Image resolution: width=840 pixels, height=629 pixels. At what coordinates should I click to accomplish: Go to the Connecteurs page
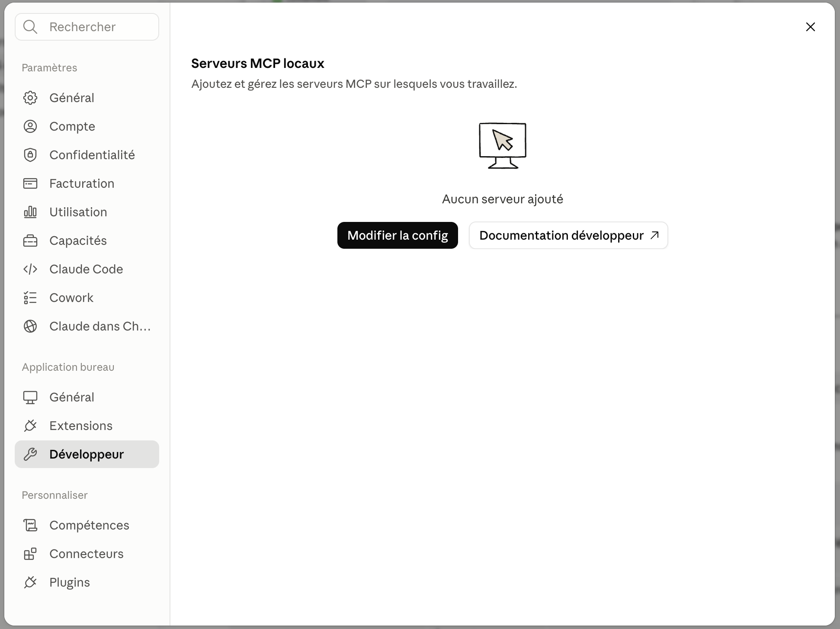87,554
